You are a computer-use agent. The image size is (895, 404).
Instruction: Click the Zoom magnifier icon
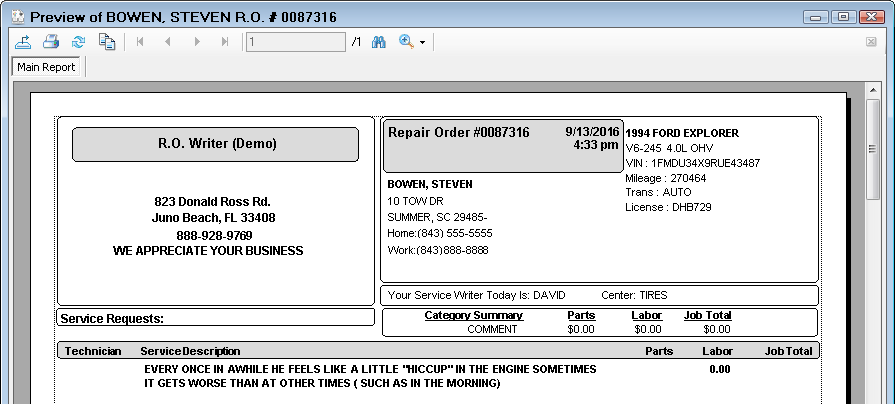pyautogui.click(x=407, y=42)
